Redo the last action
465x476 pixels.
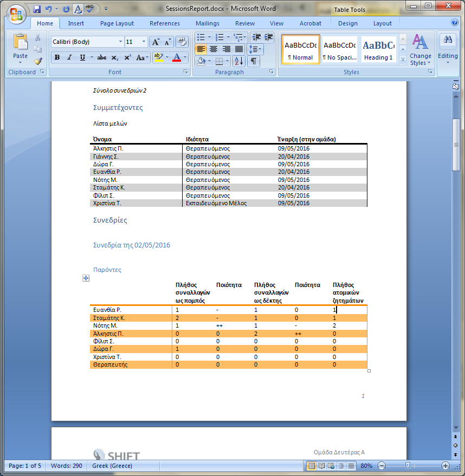pos(66,9)
